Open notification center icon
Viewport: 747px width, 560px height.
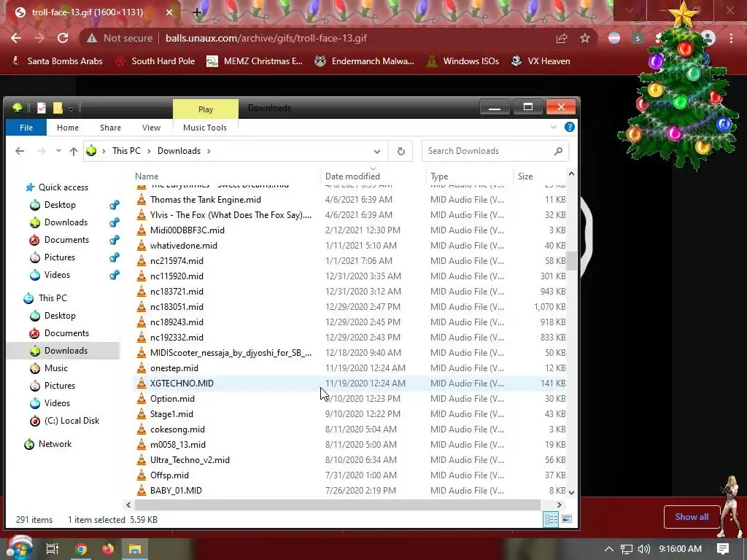723,549
